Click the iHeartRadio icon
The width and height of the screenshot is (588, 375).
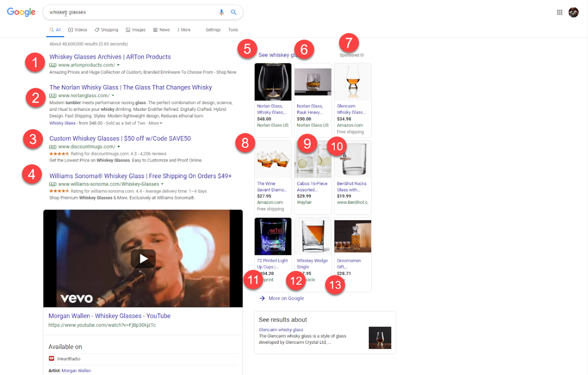click(x=52, y=359)
